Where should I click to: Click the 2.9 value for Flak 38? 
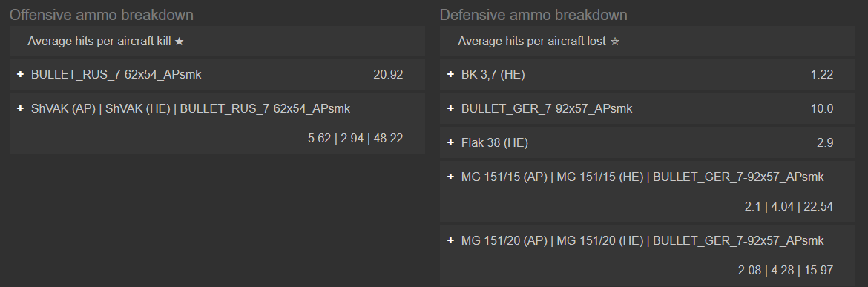click(825, 143)
